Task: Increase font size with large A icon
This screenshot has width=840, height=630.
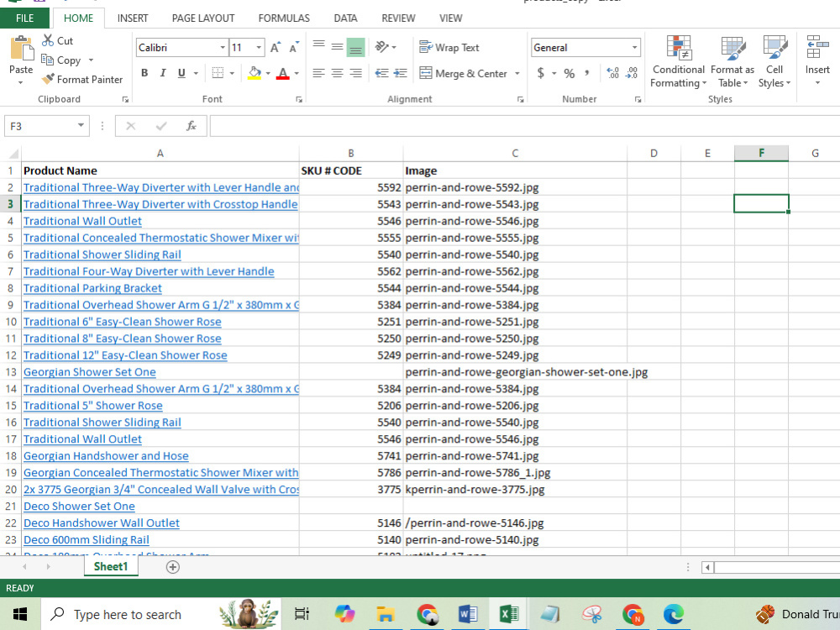Action: click(x=275, y=48)
